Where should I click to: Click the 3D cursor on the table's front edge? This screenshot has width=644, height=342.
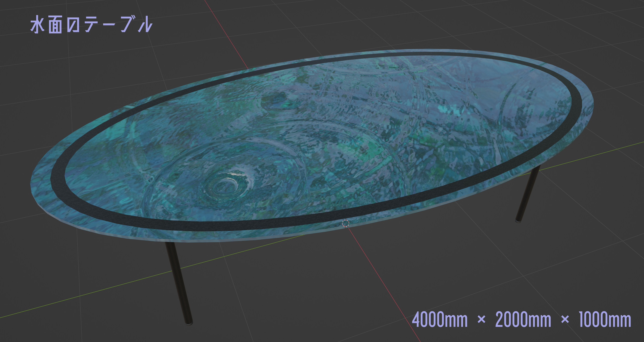346,223
